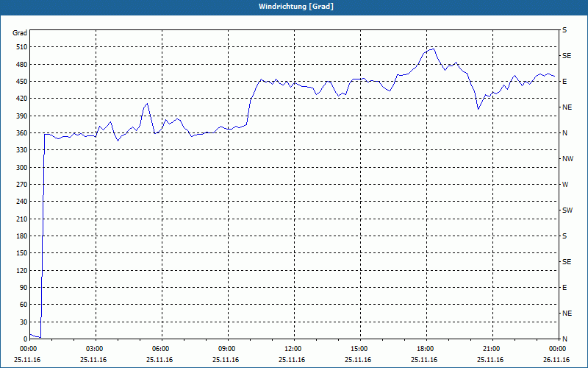Image resolution: width=588 pixels, height=368 pixels.
Task: Select the N compass label beside the 360 gridline
Action: point(565,133)
